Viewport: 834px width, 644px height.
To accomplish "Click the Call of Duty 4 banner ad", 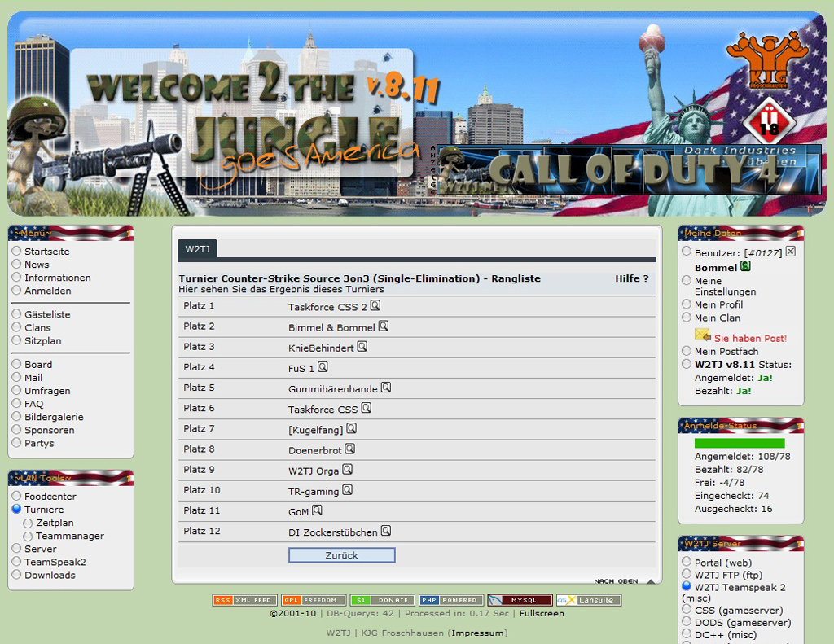I will [x=629, y=169].
